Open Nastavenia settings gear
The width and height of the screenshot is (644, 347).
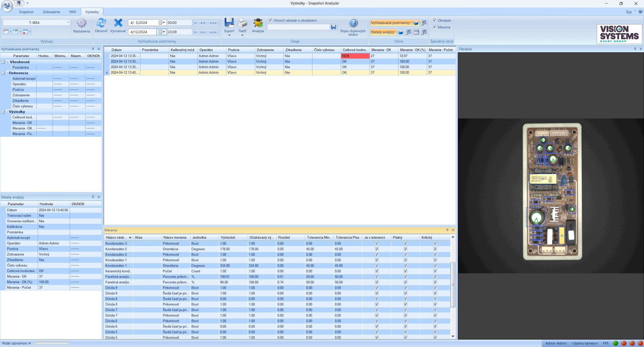(x=82, y=23)
